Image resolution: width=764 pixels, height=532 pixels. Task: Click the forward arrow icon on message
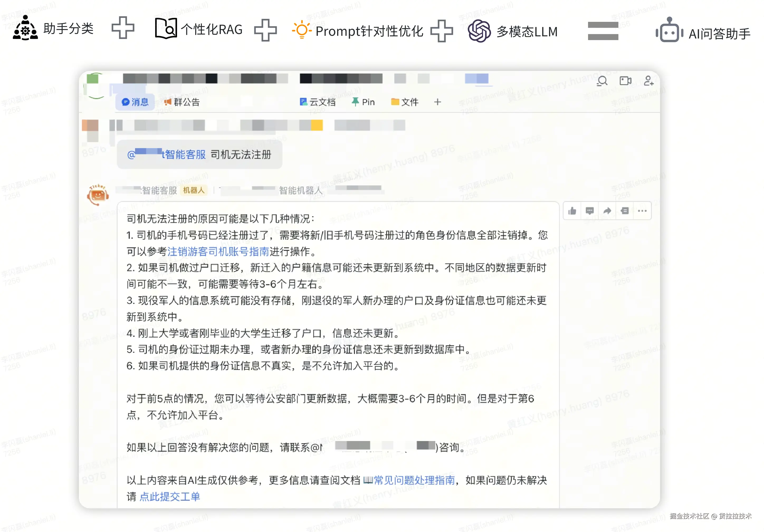pos(607,211)
